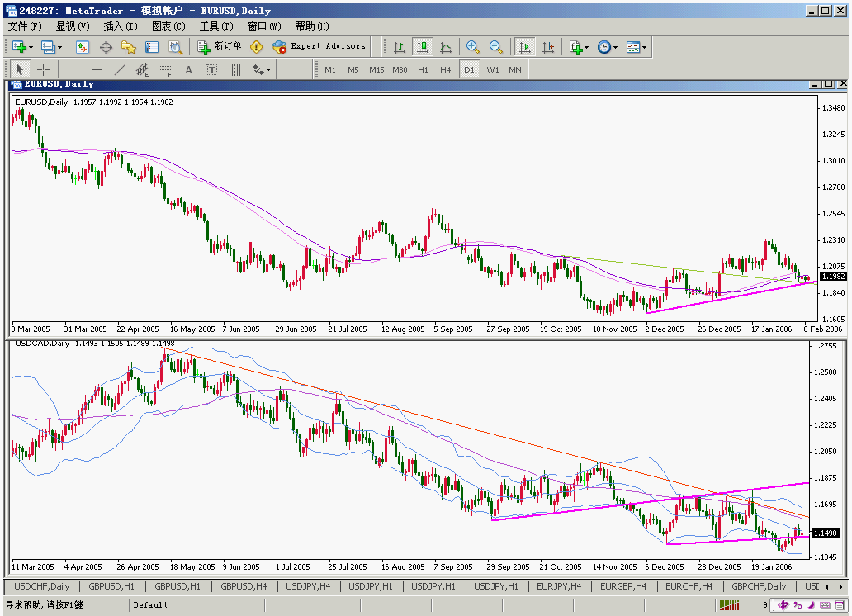Screen dimensions: 852x616
Task: Enable line chart display mode
Action: click(446, 47)
